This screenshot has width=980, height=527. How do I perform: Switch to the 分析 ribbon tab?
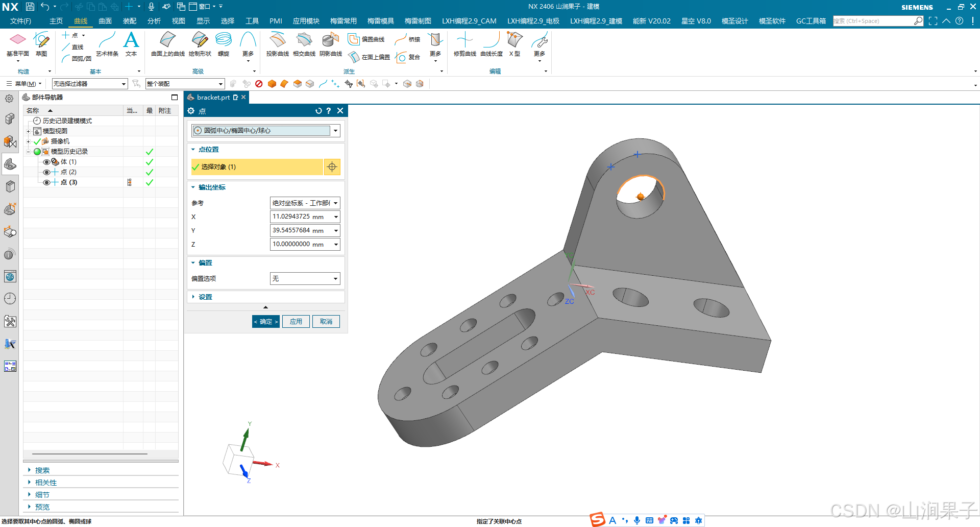[x=154, y=21]
